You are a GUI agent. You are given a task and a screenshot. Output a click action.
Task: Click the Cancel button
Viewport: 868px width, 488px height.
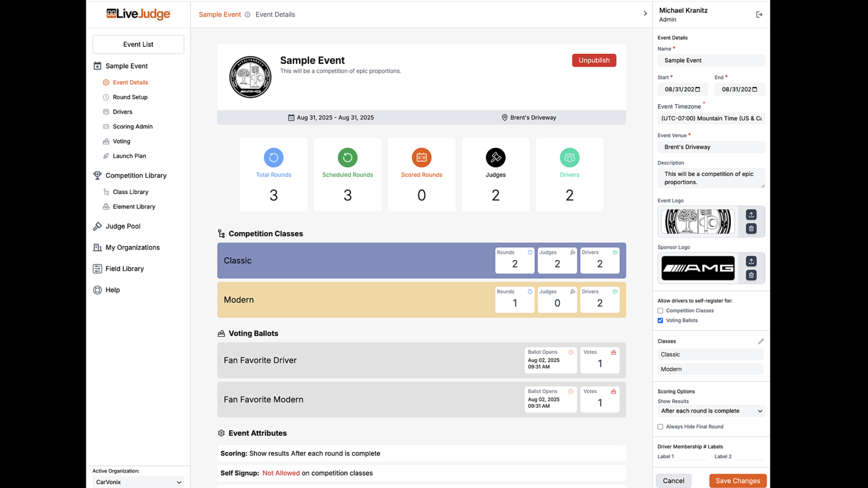[674, 481]
